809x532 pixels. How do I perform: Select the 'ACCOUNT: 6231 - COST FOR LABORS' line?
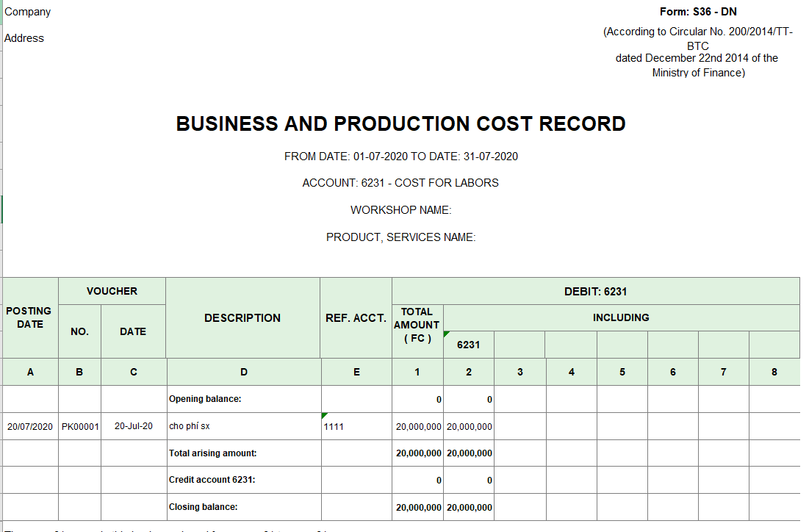click(400, 183)
